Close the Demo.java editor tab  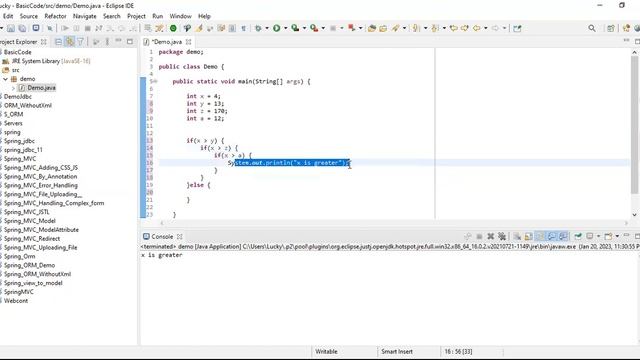click(189, 42)
